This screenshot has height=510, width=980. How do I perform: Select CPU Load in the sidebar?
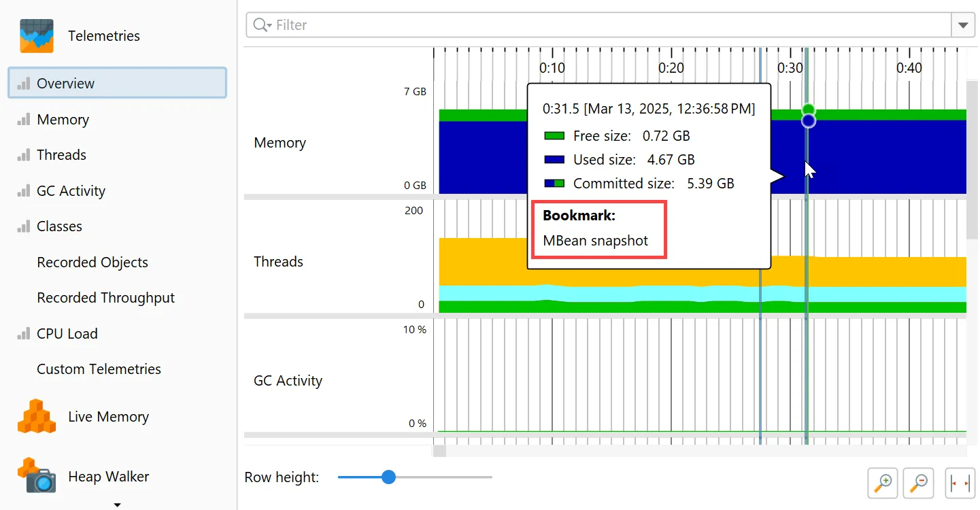[x=67, y=334]
